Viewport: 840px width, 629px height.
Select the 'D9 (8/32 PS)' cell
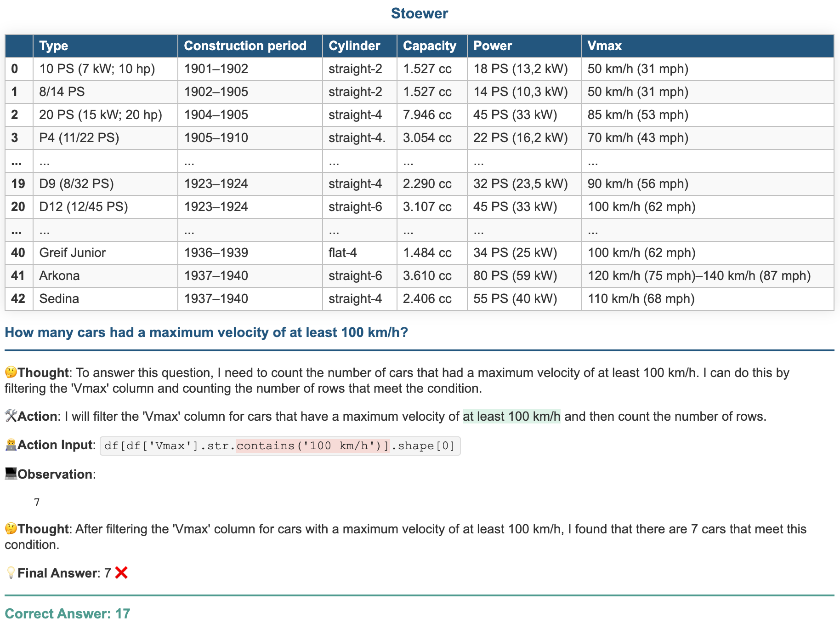point(105,184)
